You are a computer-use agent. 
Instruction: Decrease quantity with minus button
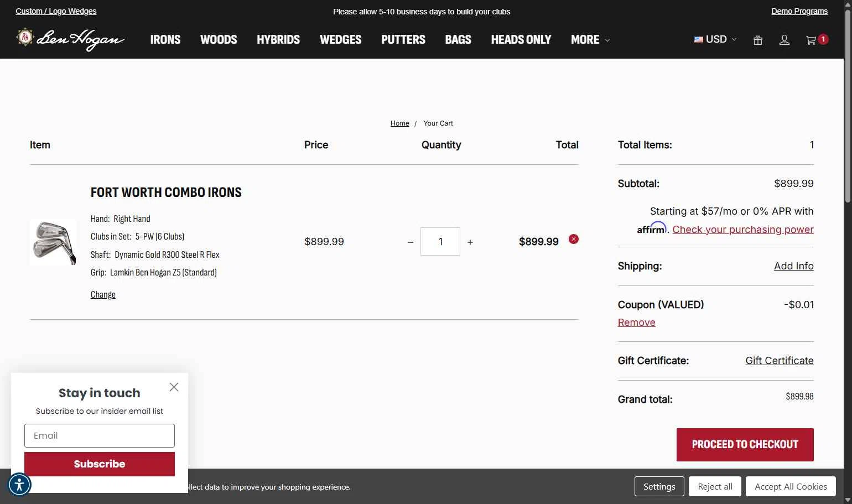coord(411,242)
